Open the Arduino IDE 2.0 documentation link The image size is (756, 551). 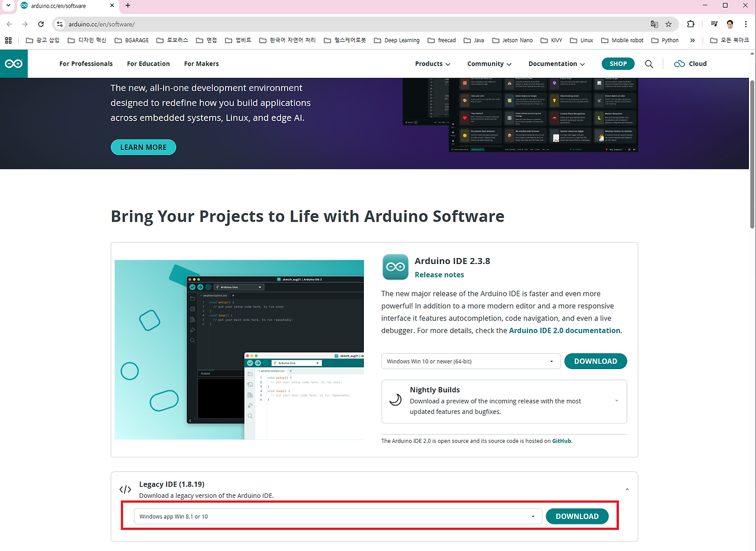(565, 331)
